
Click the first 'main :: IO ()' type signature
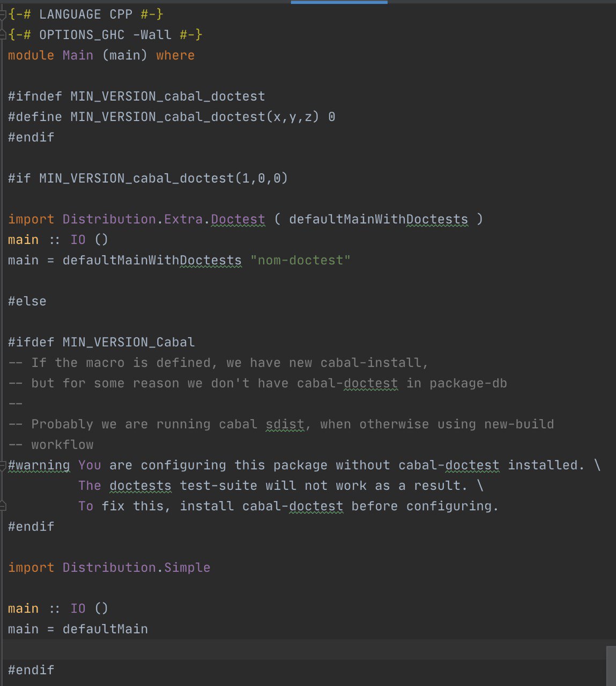tap(58, 240)
